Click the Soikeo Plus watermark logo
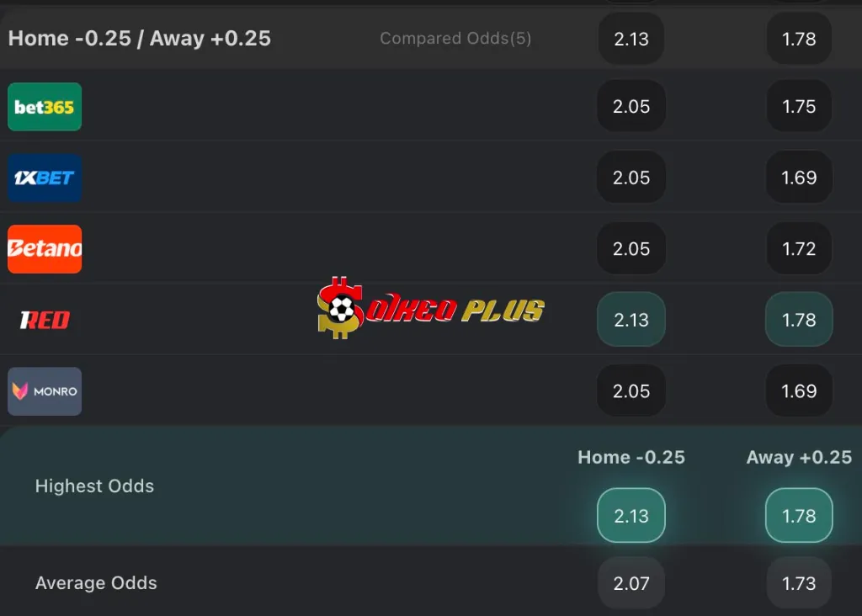 coord(431,309)
